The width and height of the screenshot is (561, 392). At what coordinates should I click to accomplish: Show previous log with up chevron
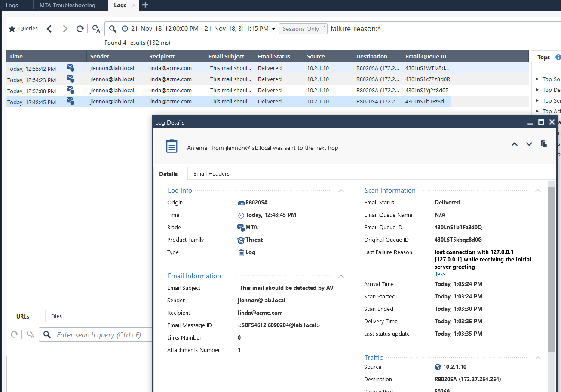(x=515, y=144)
